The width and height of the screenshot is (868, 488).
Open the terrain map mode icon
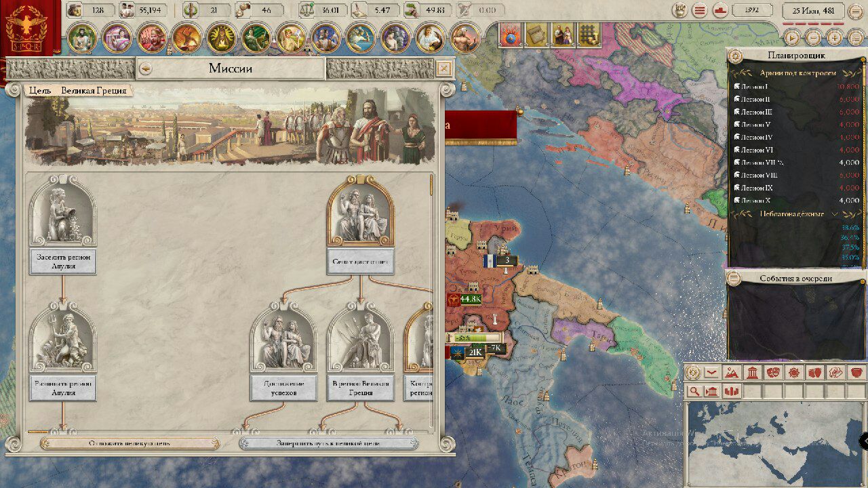tap(732, 372)
